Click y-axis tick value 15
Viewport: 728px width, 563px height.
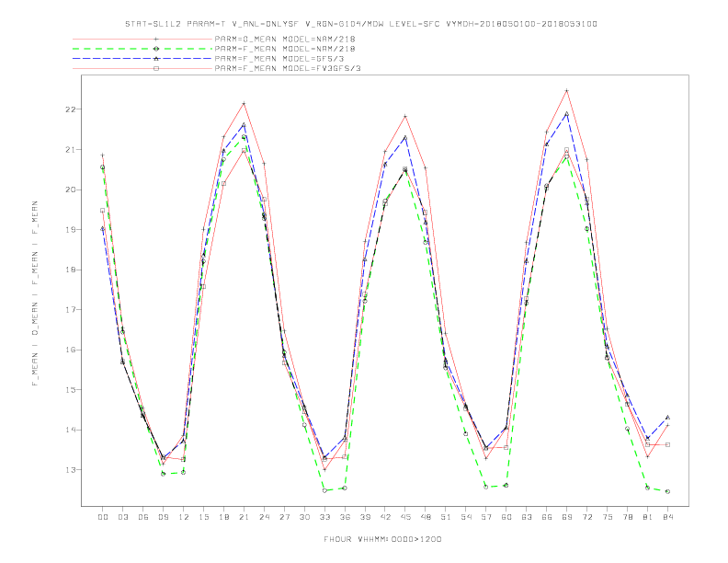point(71,390)
